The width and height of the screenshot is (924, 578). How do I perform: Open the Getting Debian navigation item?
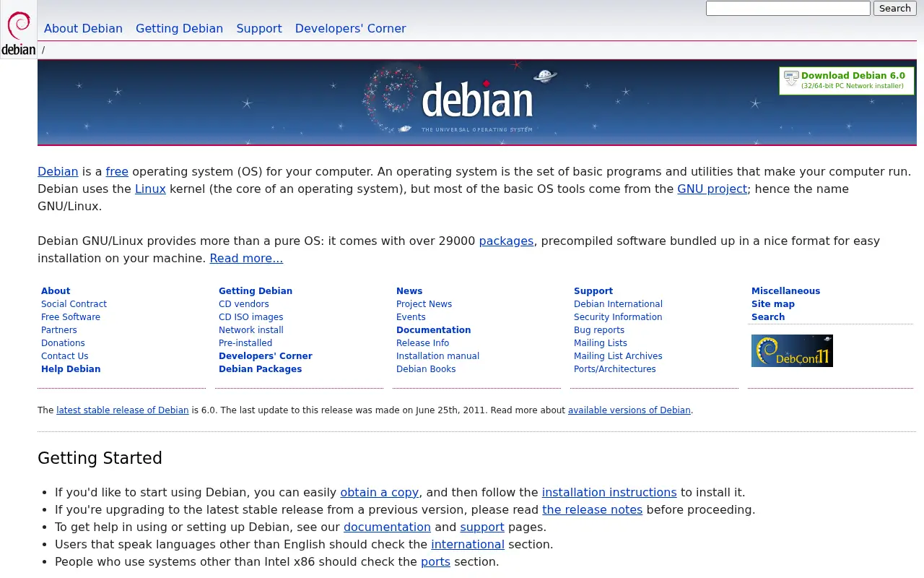[x=179, y=29]
